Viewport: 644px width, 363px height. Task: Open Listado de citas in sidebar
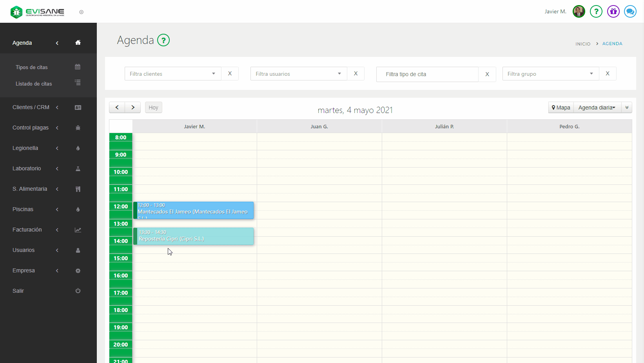(34, 84)
